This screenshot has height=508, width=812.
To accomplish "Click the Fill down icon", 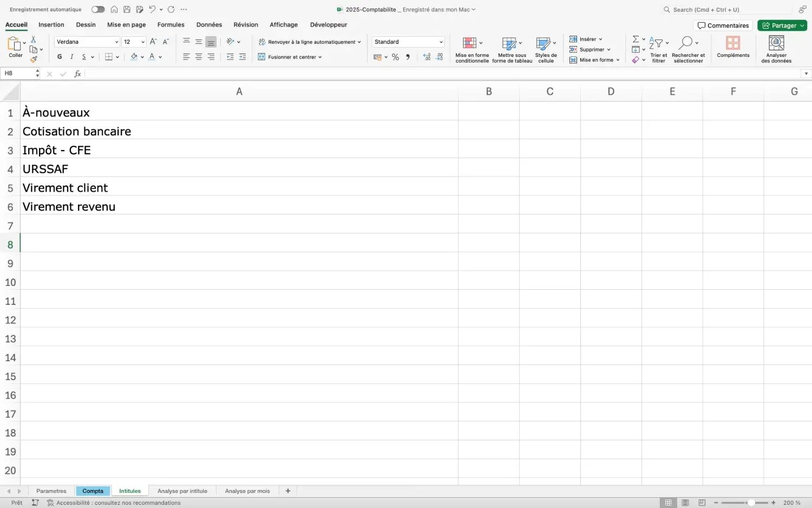I will pyautogui.click(x=636, y=49).
